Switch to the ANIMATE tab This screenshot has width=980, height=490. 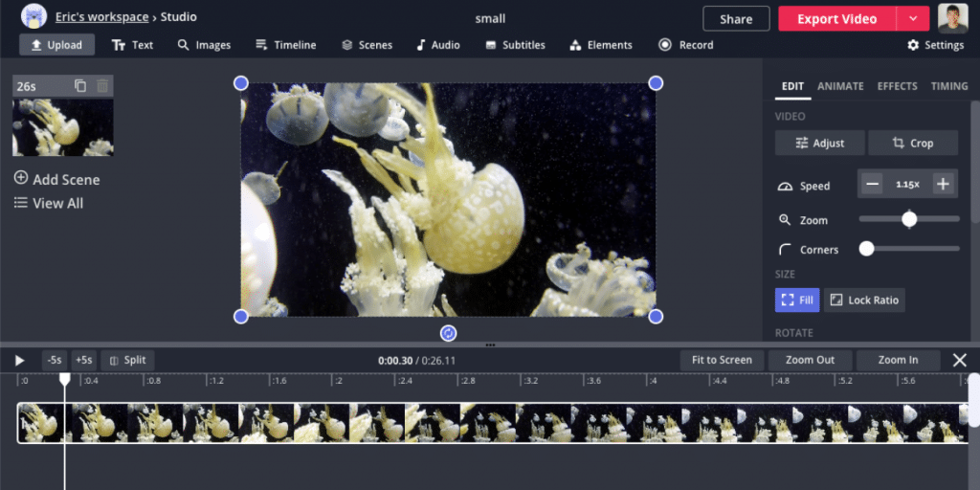coord(840,86)
